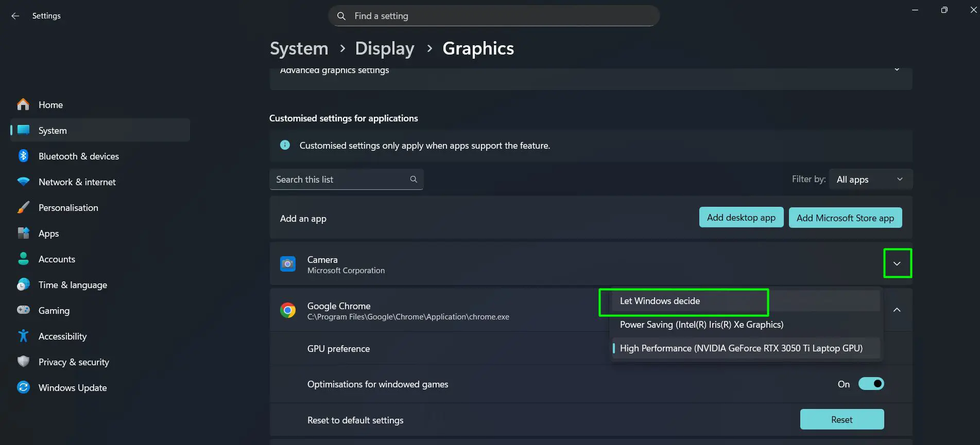Click the Search this list field
Screen dimensions: 980x445
click(347, 179)
